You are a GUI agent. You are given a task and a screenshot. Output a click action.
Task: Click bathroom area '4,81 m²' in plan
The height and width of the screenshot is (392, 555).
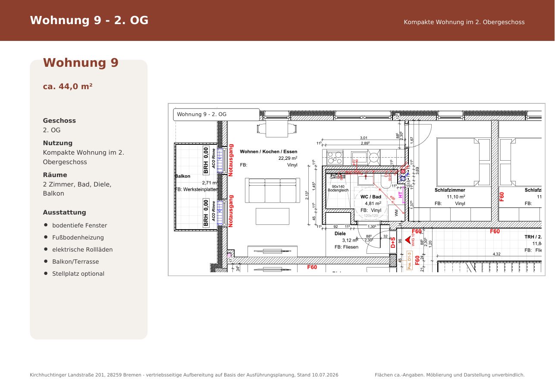tap(373, 203)
